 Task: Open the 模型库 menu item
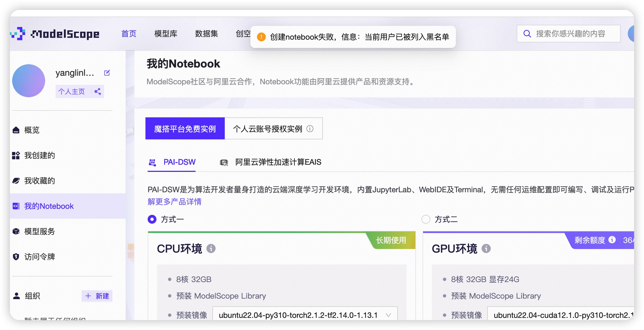166,34
